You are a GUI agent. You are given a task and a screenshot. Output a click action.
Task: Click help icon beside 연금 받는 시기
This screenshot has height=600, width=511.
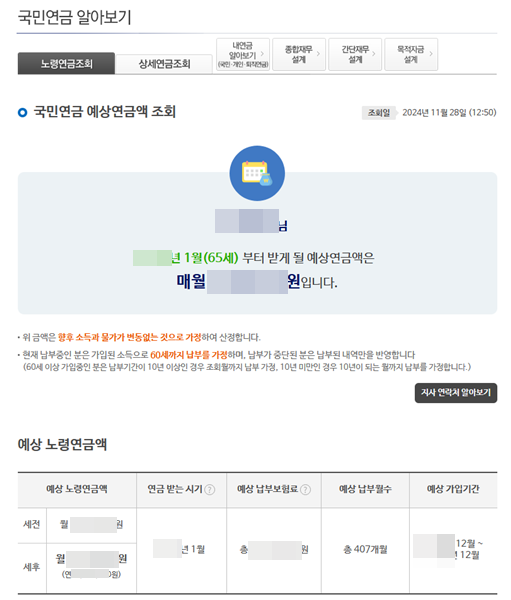(210, 489)
